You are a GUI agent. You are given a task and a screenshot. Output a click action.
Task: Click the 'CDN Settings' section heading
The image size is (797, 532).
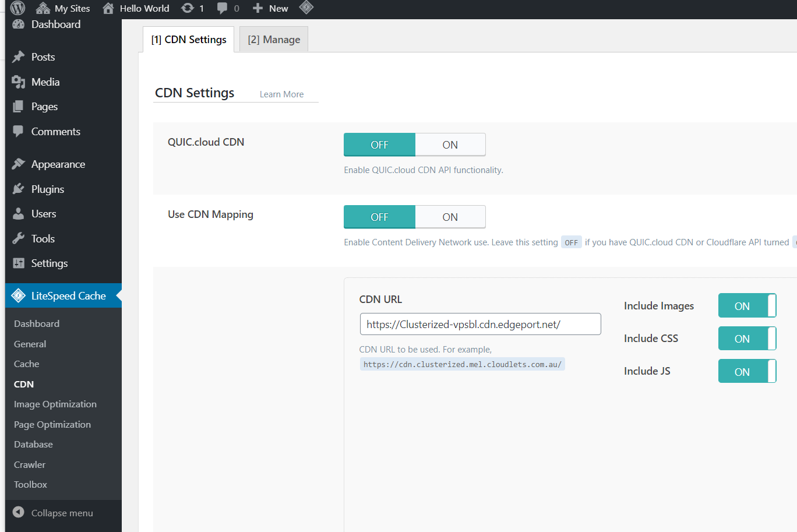[x=195, y=93]
